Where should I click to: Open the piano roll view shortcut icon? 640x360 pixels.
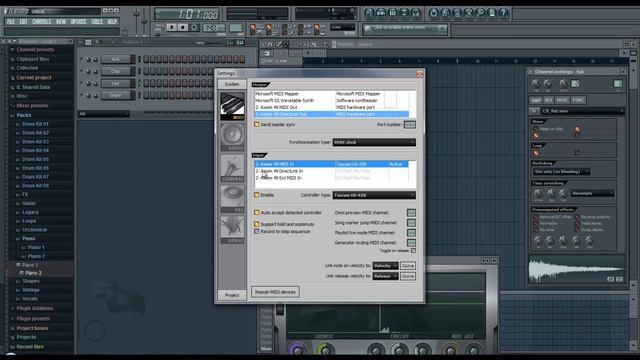[x=392, y=13]
